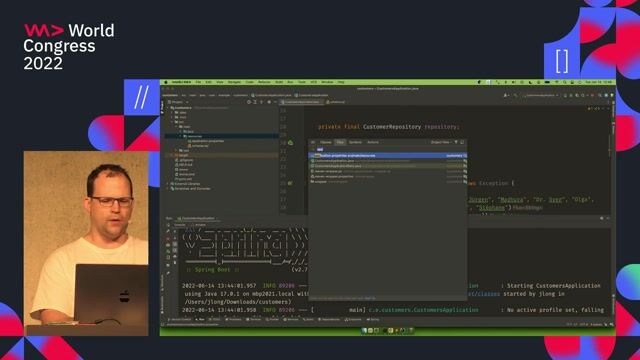Select pom.xml in project tree
This screenshot has width=640, height=360.
click(184, 179)
